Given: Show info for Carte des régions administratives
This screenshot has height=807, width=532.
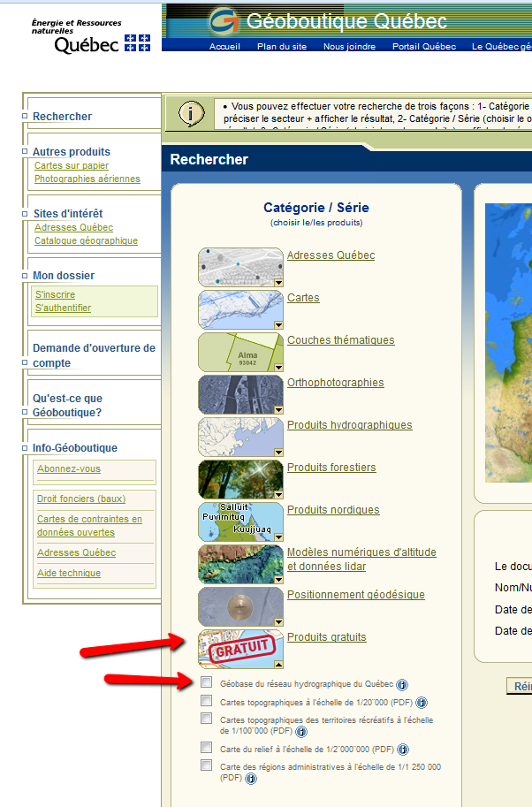Looking at the screenshot, I should tap(251, 779).
